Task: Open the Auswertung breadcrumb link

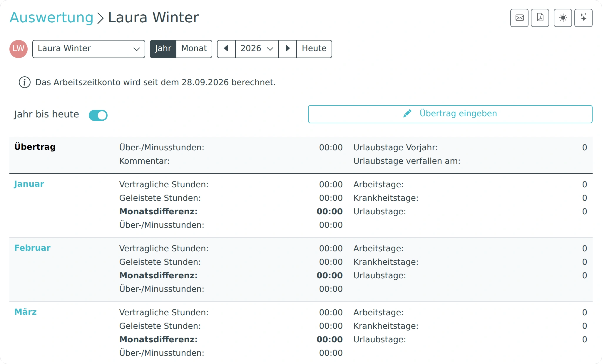Action: pos(51,18)
